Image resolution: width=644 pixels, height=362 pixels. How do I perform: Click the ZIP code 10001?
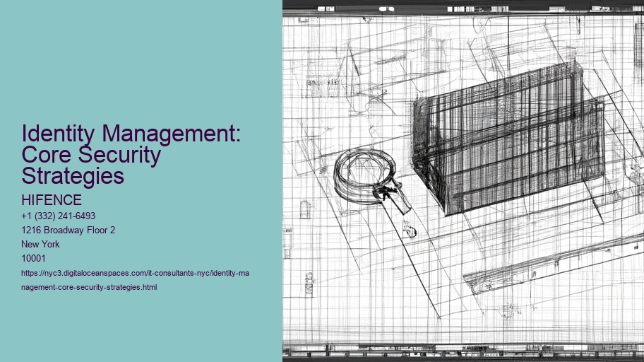[33, 258]
